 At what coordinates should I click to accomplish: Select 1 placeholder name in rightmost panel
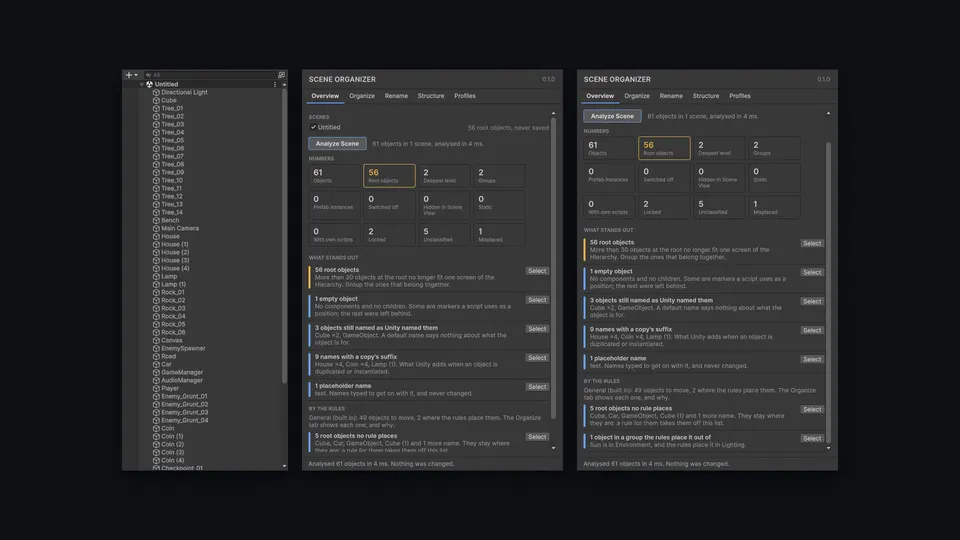tap(812, 359)
